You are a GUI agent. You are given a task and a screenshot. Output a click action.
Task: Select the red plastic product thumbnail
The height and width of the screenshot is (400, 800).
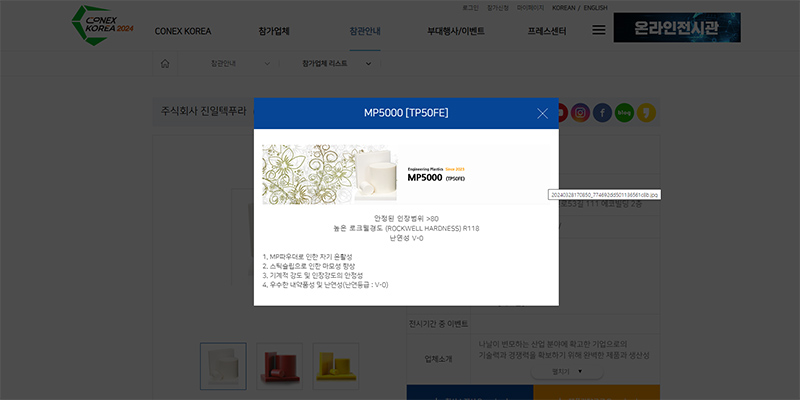(280, 366)
